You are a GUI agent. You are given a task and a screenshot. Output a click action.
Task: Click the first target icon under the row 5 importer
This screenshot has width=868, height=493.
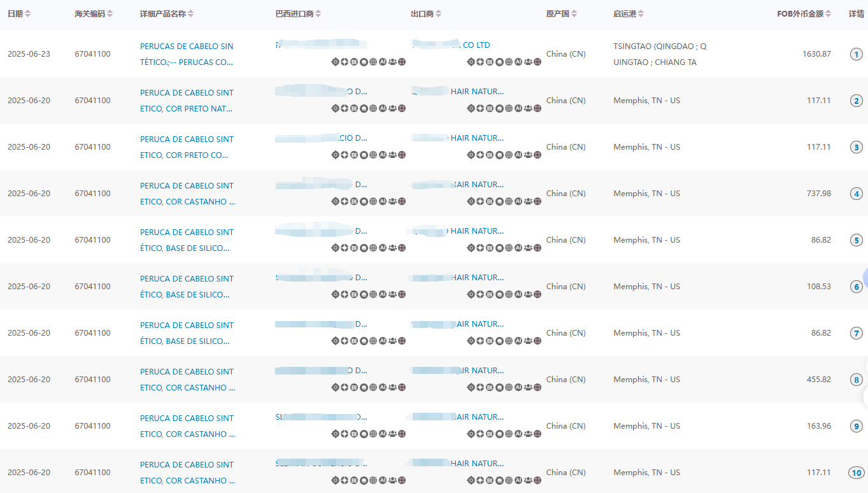tap(335, 248)
